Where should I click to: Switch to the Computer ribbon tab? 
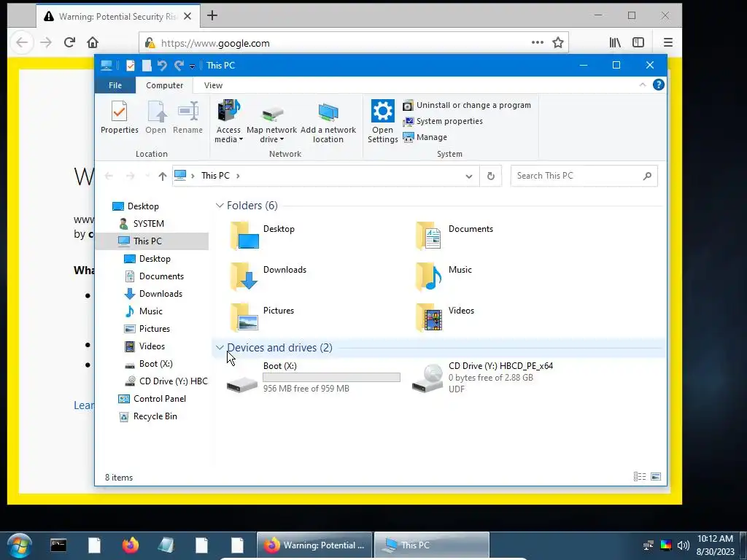[164, 85]
